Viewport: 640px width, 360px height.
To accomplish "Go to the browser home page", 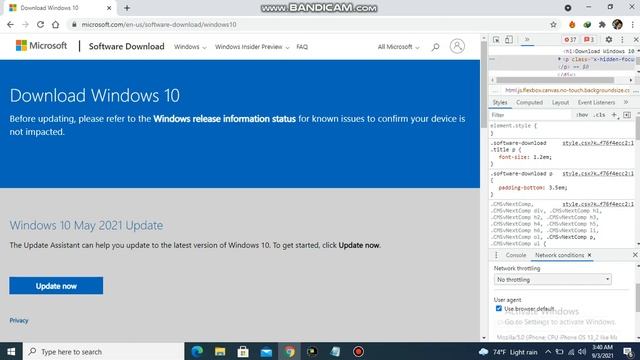I will (x=56, y=24).
